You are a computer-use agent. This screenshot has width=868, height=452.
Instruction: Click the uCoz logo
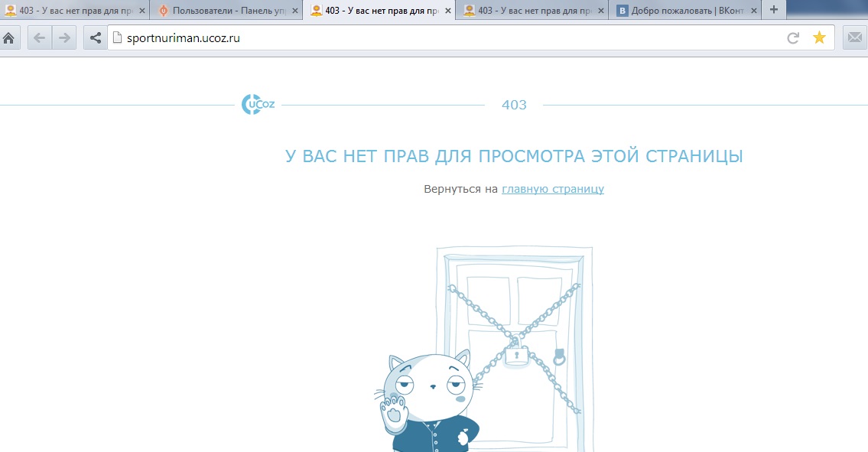click(258, 105)
